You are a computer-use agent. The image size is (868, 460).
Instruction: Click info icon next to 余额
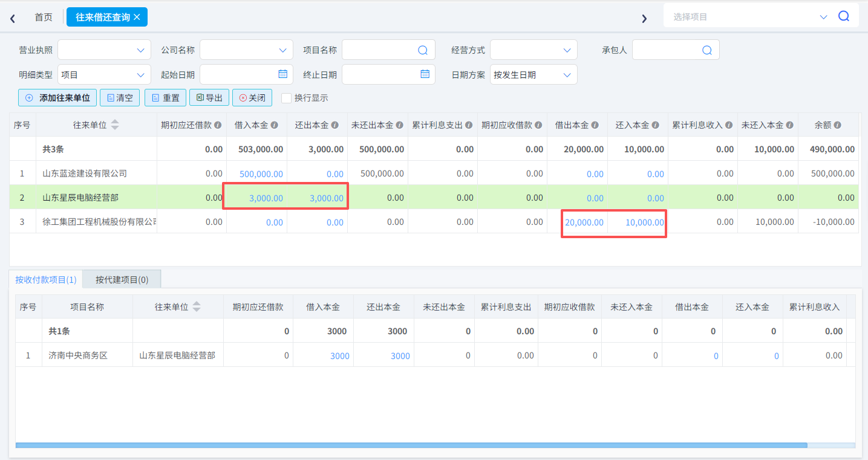837,125
